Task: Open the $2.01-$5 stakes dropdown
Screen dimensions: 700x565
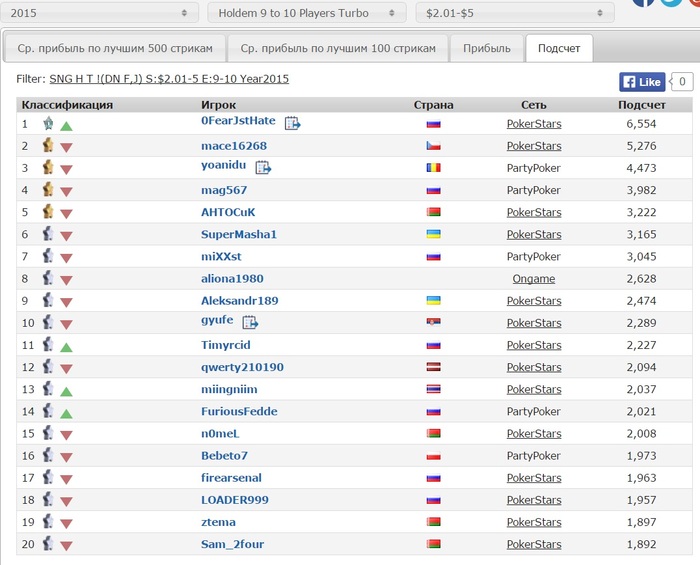Action: (x=515, y=13)
